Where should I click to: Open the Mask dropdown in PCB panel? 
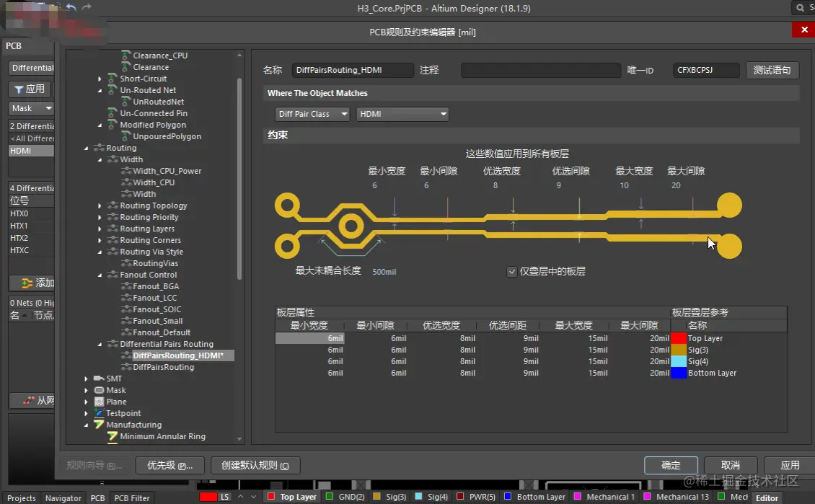(x=31, y=108)
